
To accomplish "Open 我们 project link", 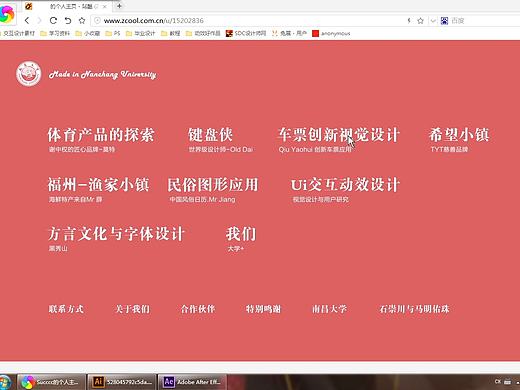I will point(241,233).
